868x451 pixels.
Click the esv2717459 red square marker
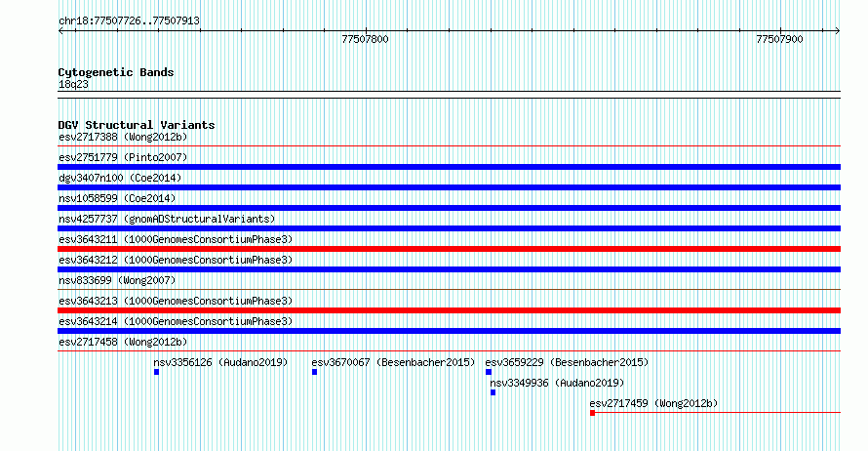coord(592,413)
